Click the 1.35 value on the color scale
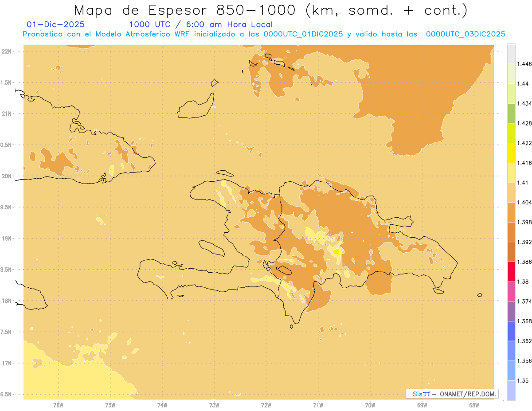 pos(523,381)
